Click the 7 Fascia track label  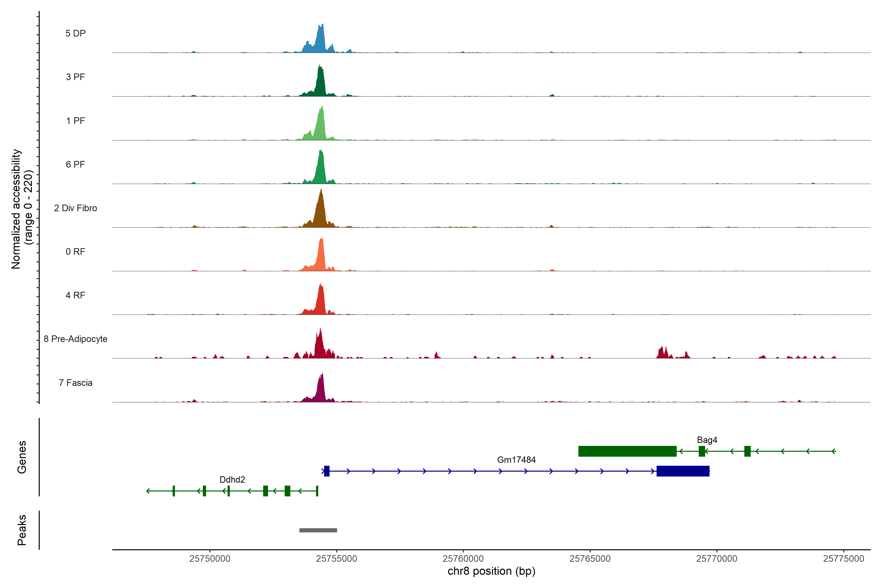click(75, 383)
